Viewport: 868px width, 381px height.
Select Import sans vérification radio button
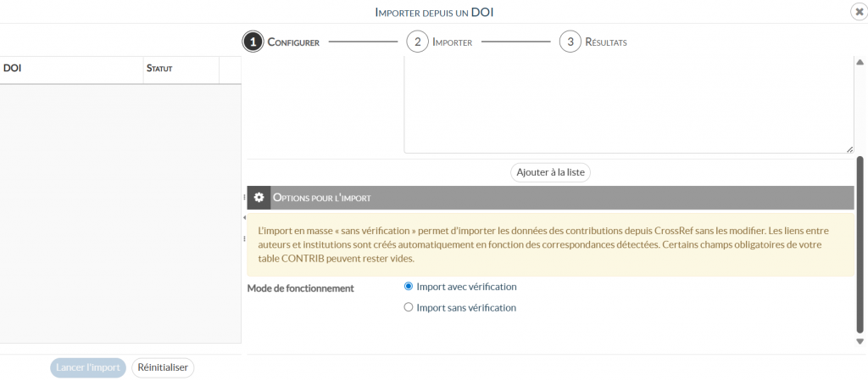[409, 308]
